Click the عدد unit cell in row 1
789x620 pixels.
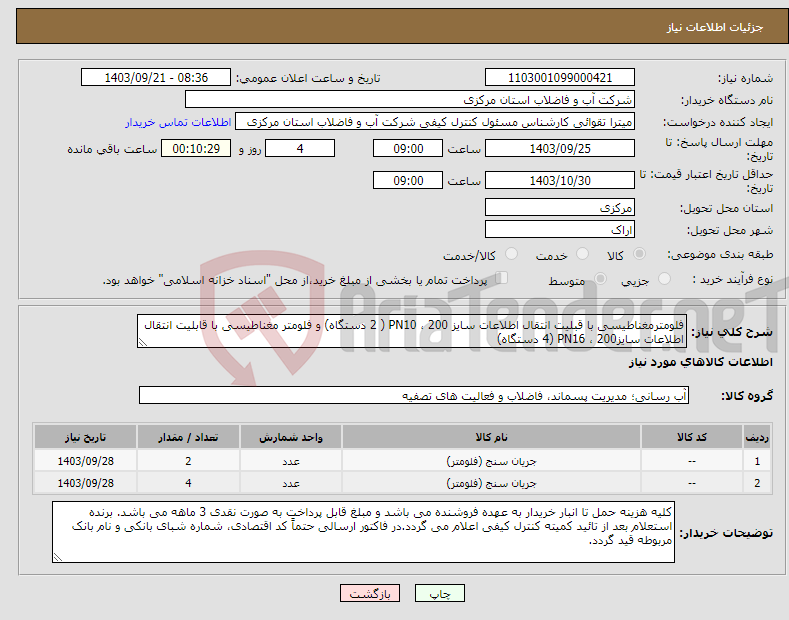click(x=291, y=461)
